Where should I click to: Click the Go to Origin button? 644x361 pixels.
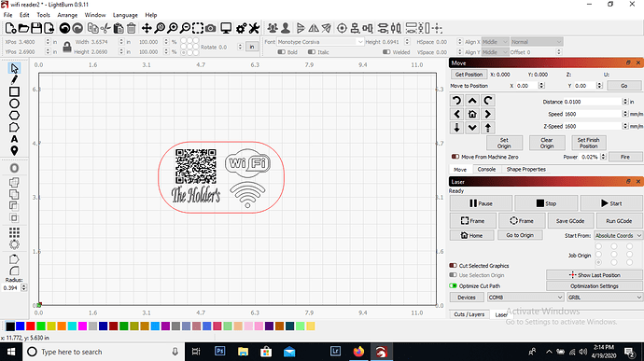(520, 235)
